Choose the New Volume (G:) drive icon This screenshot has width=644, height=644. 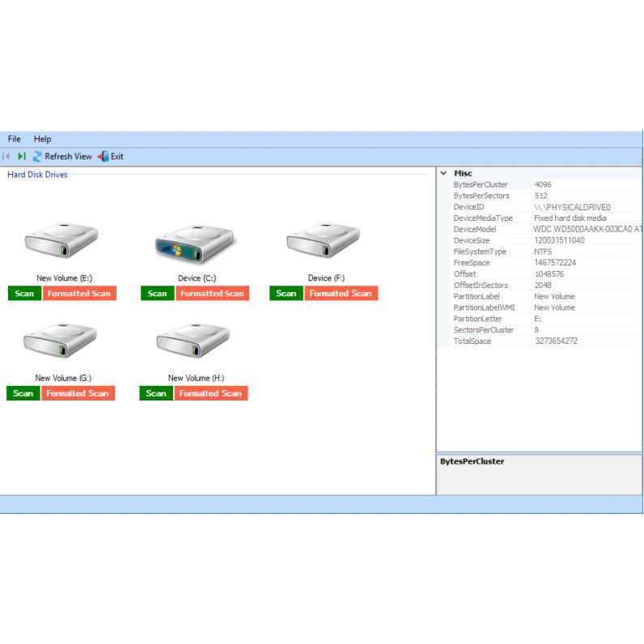61,341
